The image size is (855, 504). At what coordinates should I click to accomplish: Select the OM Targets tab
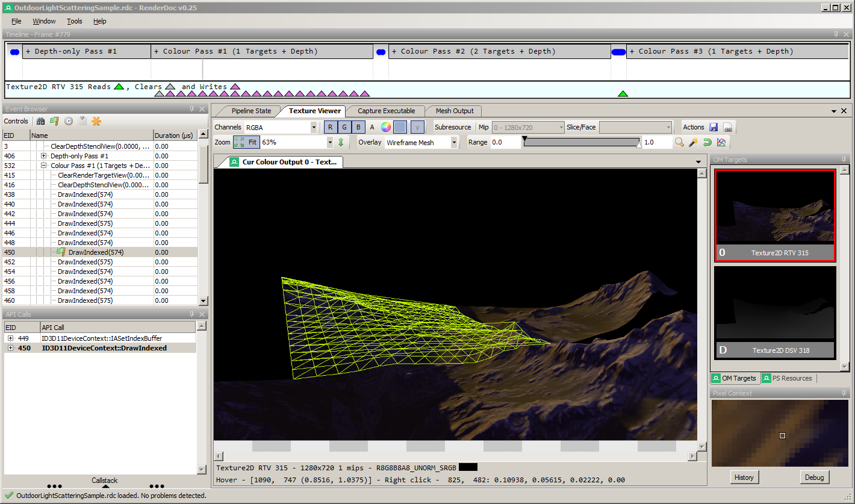735,378
